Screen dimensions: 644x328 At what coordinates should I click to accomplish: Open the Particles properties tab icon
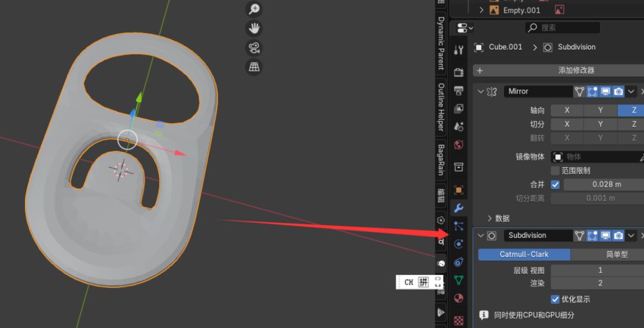(459, 226)
